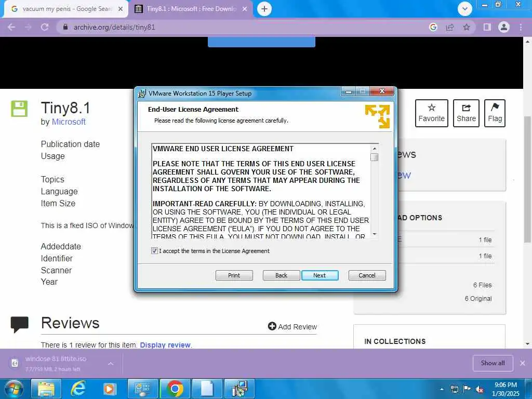This screenshot has height=399, width=532.
Task: Show hidden system tray icons
Action: (442, 389)
